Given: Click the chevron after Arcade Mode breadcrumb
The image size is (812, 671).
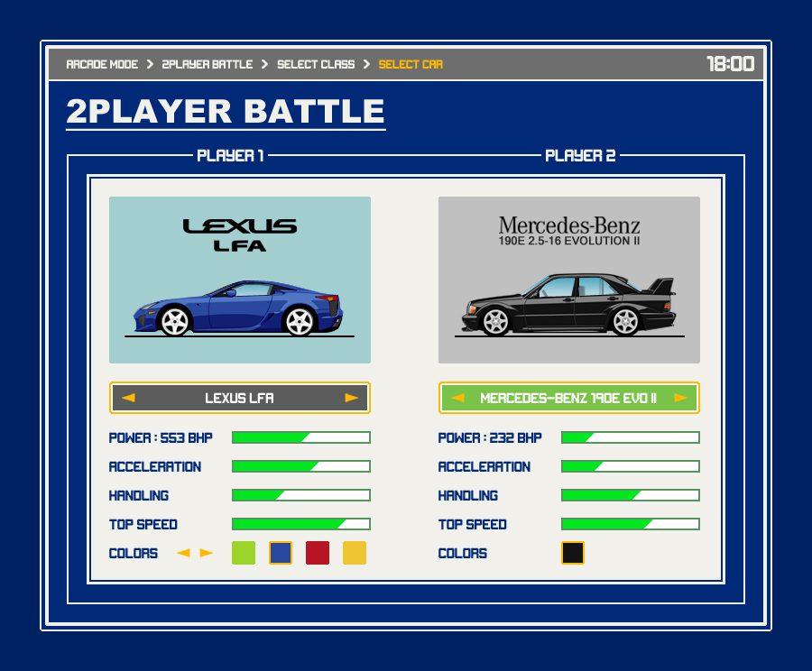Looking at the screenshot, I should pyautogui.click(x=150, y=64).
